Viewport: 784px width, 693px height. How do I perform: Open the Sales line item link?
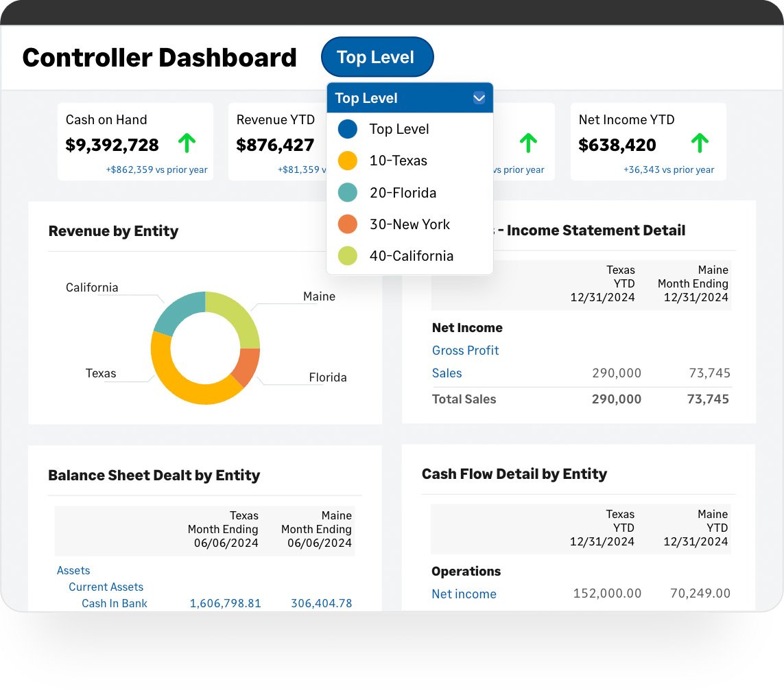tap(447, 373)
